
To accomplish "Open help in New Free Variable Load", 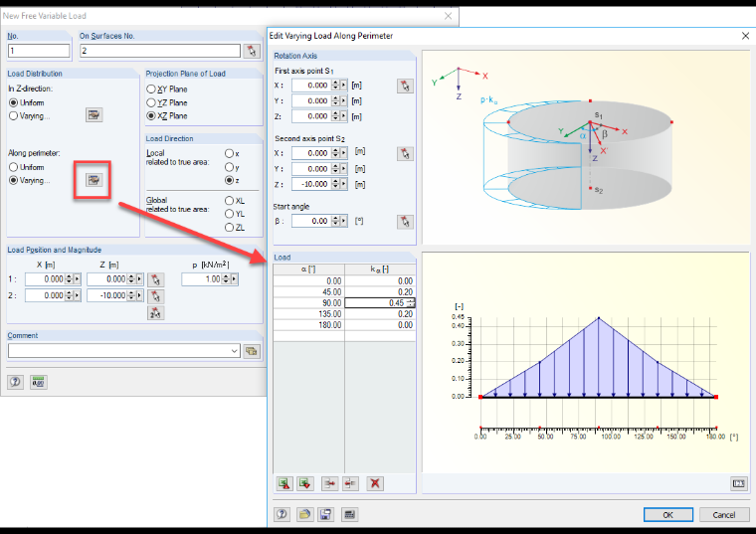I will [16, 382].
